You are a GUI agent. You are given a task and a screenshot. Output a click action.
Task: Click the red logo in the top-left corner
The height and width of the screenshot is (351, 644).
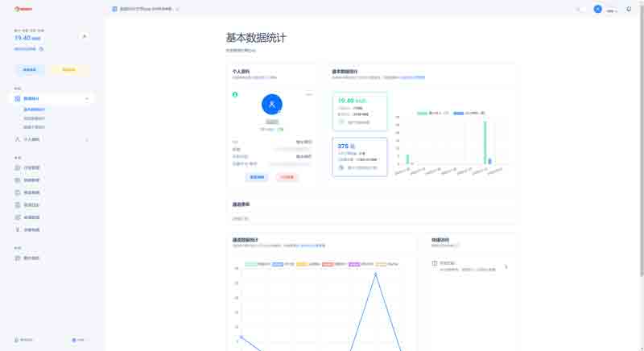tap(23, 9)
